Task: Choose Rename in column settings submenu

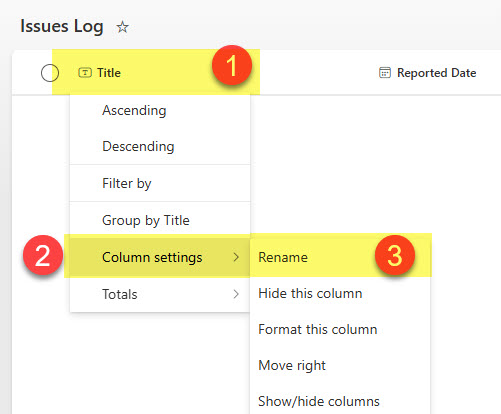Action: click(x=340, y=257)
